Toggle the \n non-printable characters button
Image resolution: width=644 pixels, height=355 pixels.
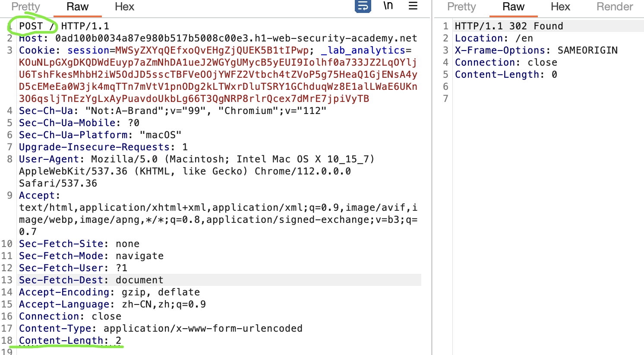tap(388, 6)
